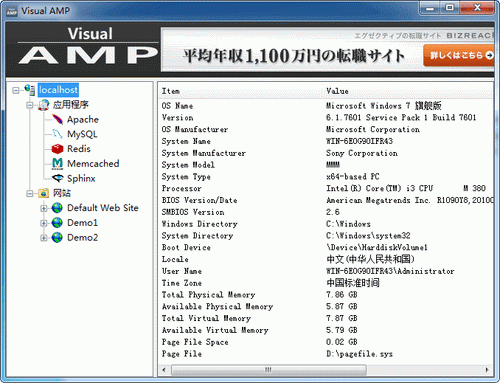Click the Default Web Site globe icon
The width and height of the screenshot is (500, 383).
tap(57, 208)
